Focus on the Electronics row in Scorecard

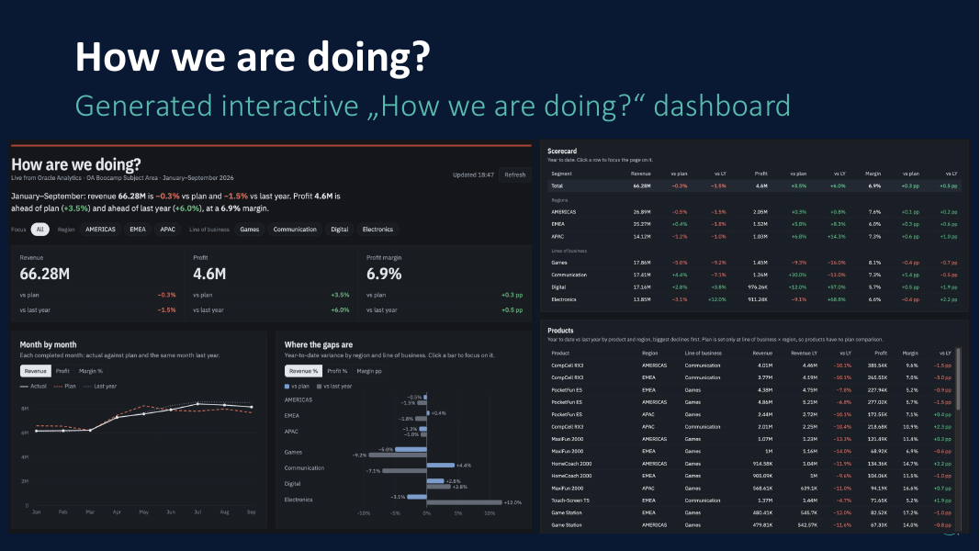pos(753,300)
